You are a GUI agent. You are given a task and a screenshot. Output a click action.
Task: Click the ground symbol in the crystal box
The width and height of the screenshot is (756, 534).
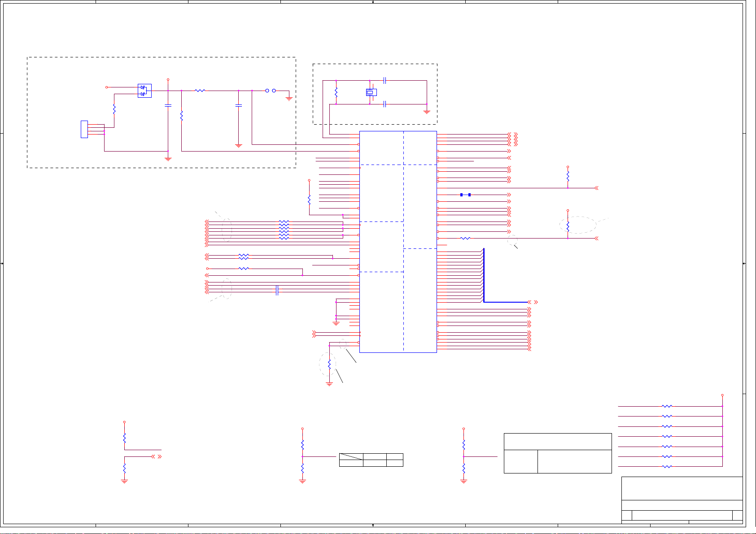[427, 111]
